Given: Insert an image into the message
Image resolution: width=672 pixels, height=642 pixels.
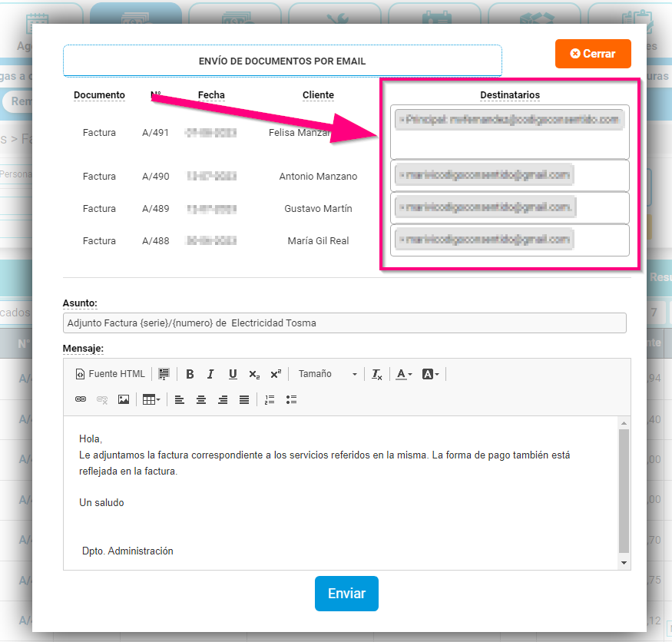Looking at the screenshot, I should click(124, 399).
